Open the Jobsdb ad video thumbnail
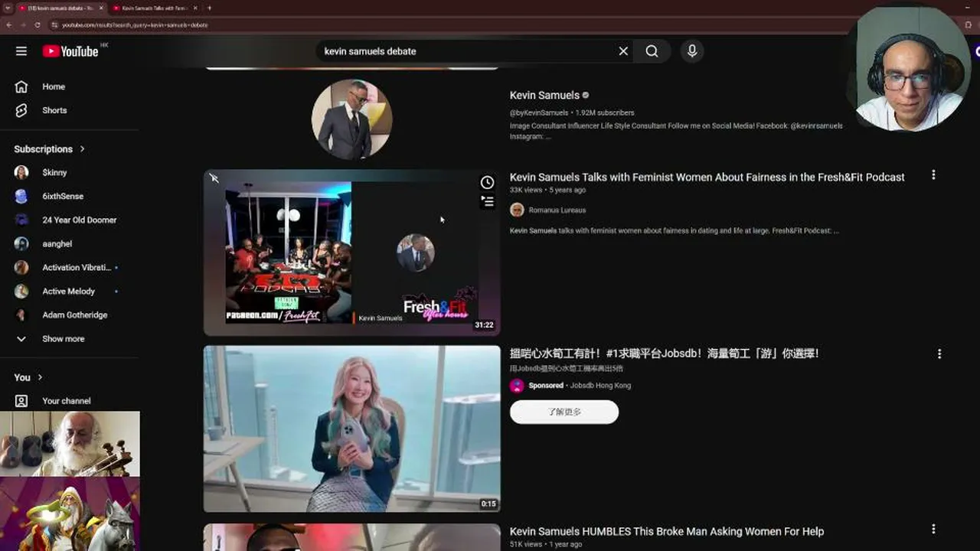 pyautogui.click(x=351, y=429)
